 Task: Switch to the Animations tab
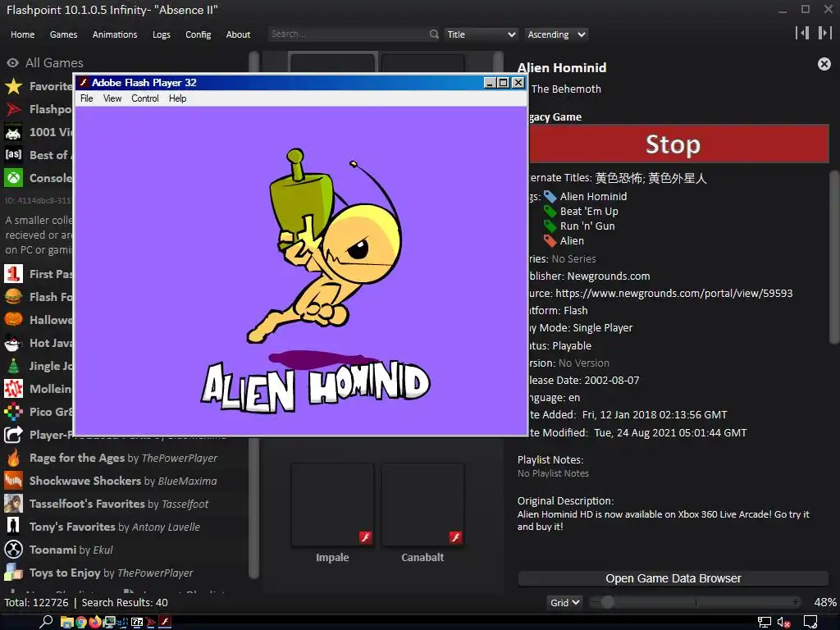(x=115, y=34)
